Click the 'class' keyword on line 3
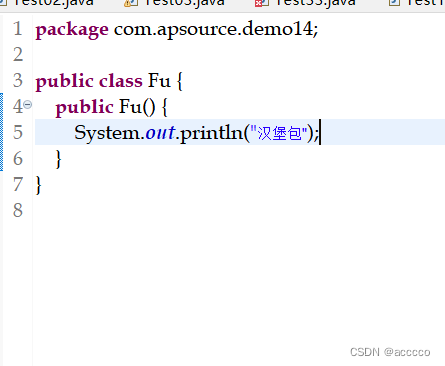This screenshot has height=366, width=445. (121, 81)
